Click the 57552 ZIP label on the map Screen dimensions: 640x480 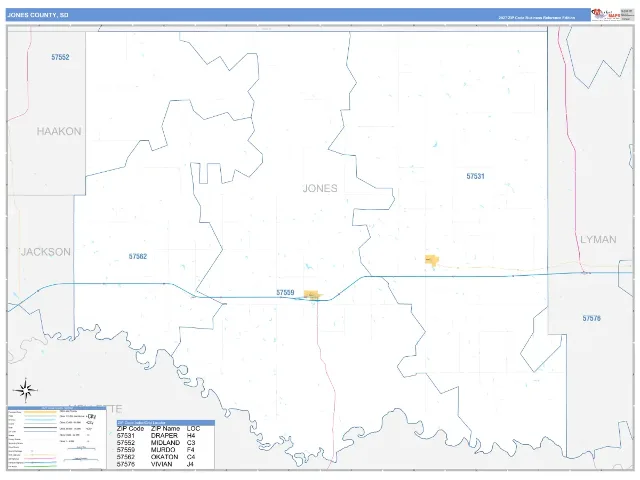pos(60,57)
